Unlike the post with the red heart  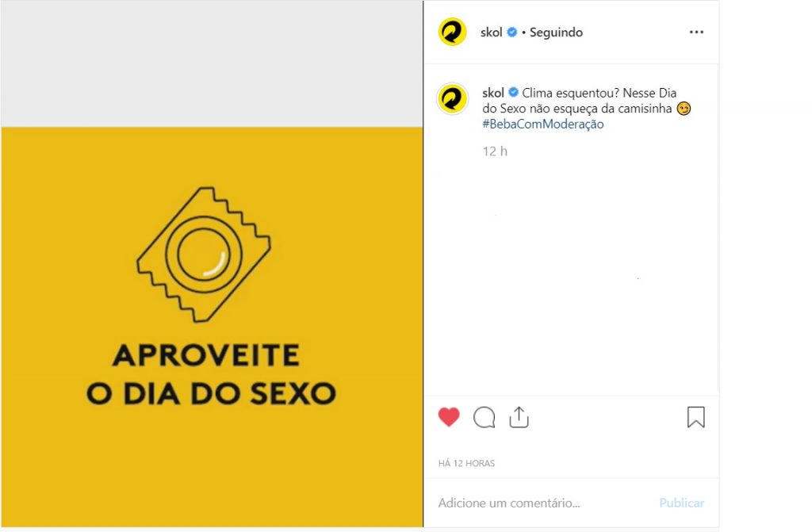tap(449, 417)
